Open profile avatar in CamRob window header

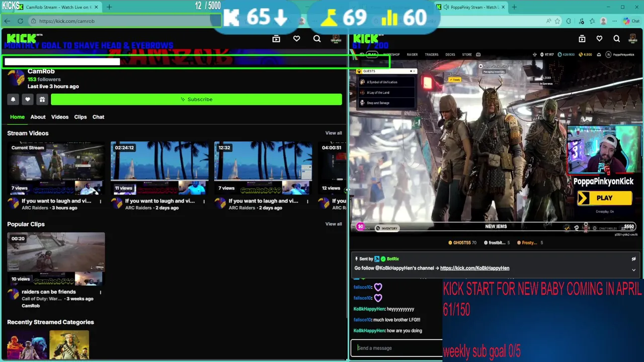tap(336, 39)
